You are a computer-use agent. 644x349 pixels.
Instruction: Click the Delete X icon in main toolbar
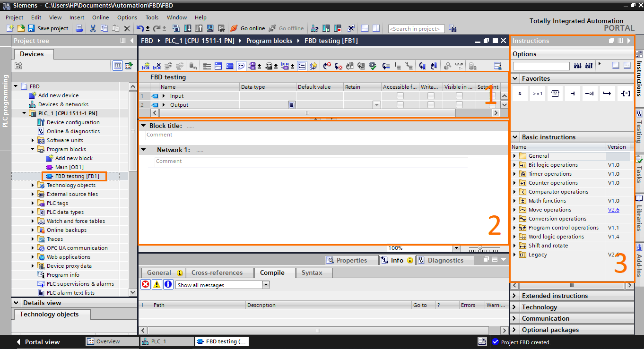127,28
